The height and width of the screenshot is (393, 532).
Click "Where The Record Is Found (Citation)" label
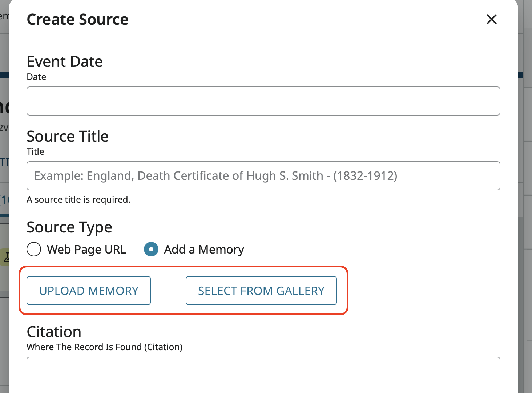click(104, 347)
